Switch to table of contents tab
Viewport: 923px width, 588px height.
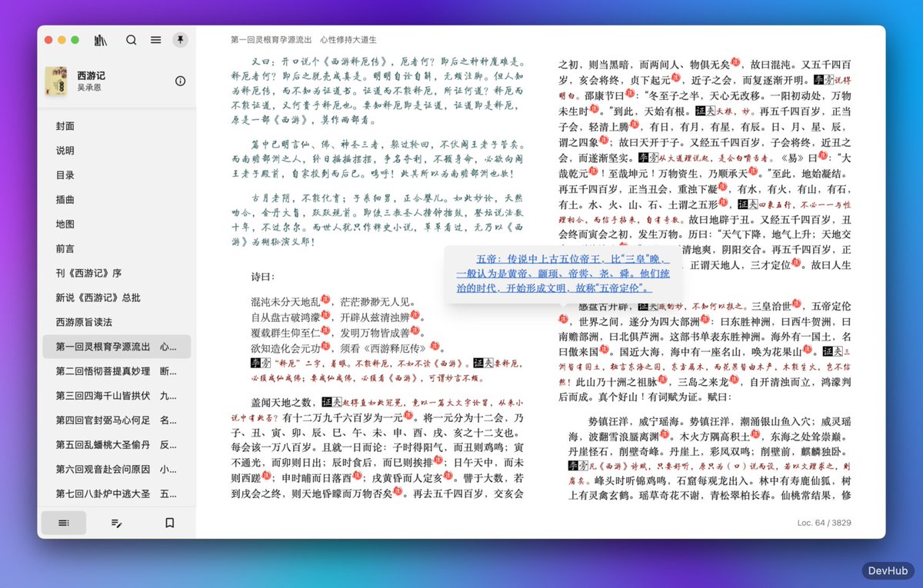63,523
